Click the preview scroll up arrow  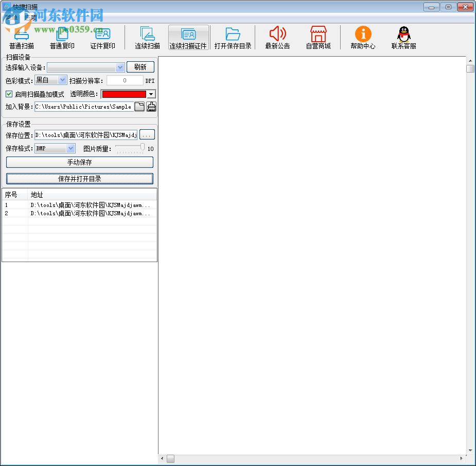point(470,61)
